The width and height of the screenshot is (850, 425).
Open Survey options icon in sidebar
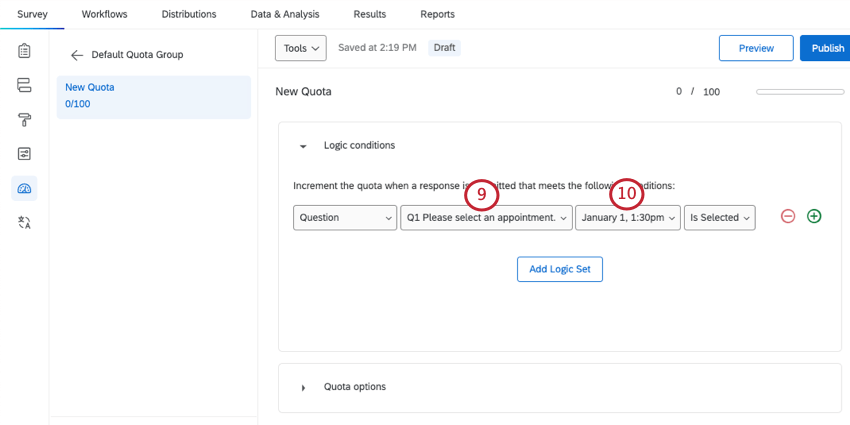pyautogui.click(x=25, y=153)
